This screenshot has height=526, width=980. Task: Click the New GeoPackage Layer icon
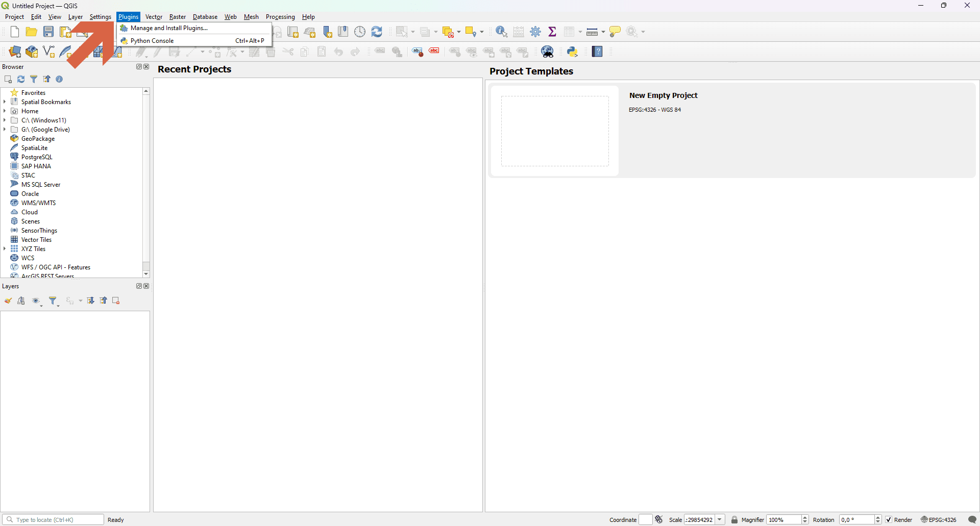coord(32,52)
